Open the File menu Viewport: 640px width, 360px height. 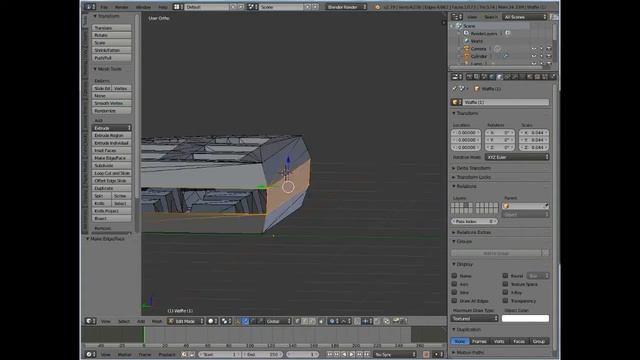[x=104, y=7]
